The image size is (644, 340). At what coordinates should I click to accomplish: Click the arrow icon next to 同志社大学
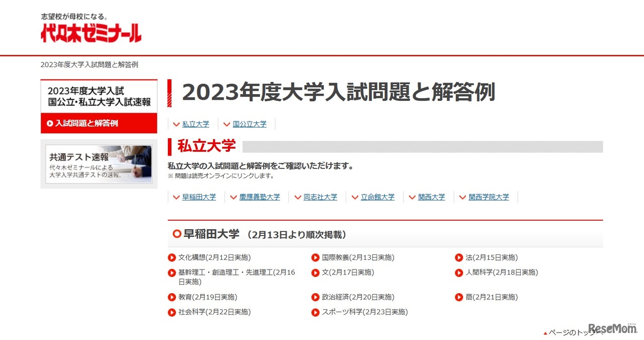coord(299,197)
